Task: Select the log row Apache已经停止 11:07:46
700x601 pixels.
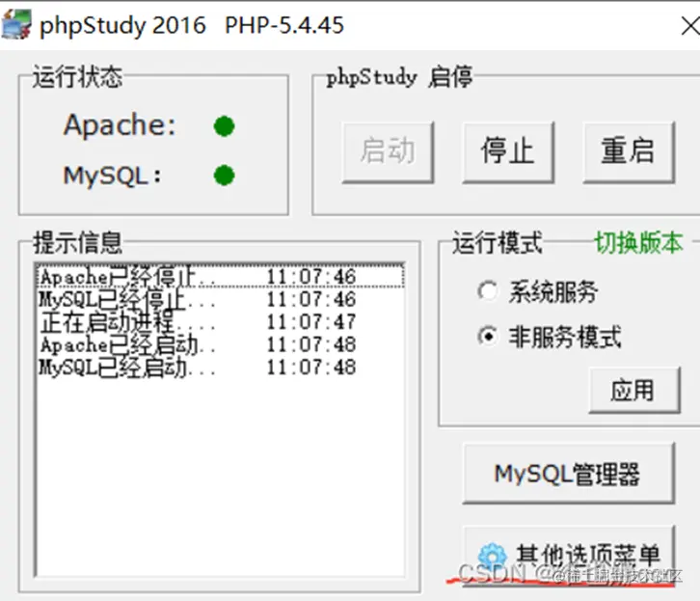Action: click(220, 277)
